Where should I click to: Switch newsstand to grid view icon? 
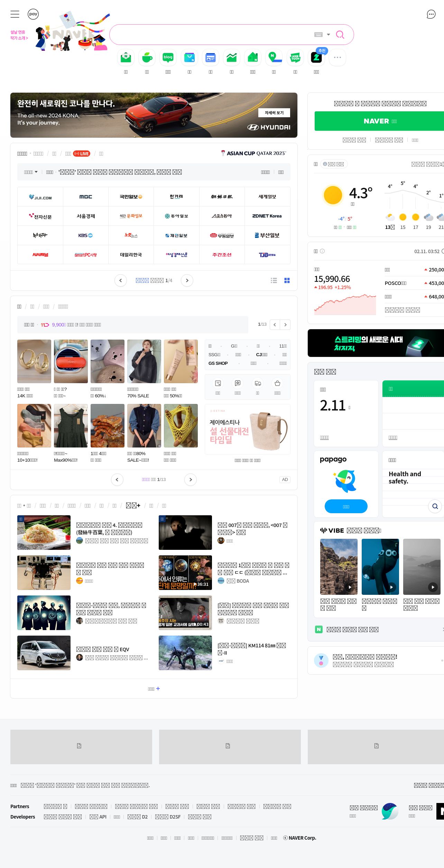point(287,280)
